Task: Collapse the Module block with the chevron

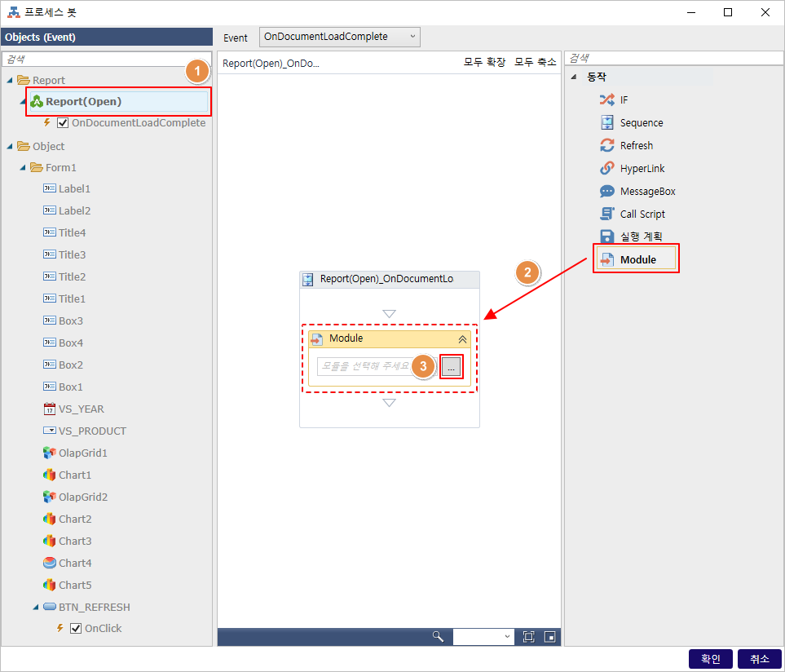Action: point(462,338)
